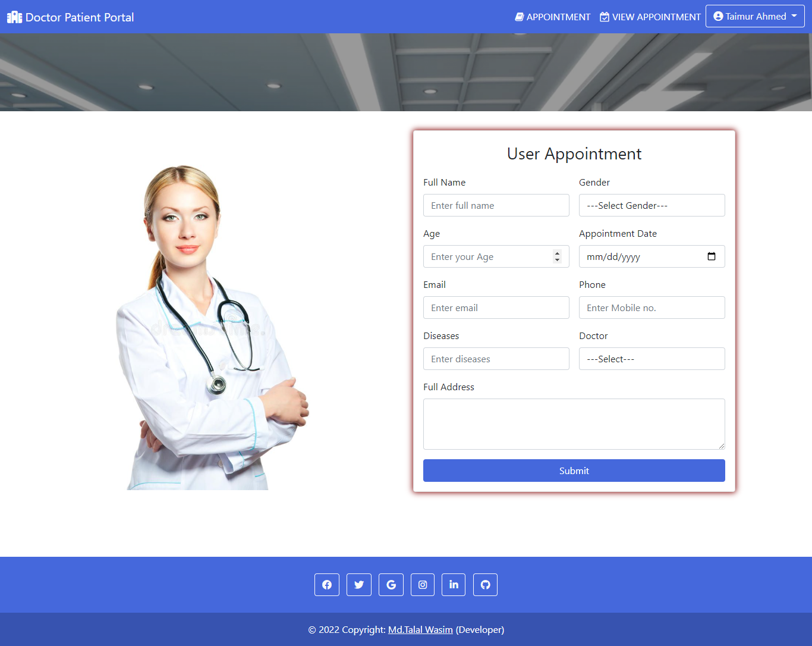This screenshot has width=812, height=646.
Task: Focus the Phone mobile number field
Action: 652,308
